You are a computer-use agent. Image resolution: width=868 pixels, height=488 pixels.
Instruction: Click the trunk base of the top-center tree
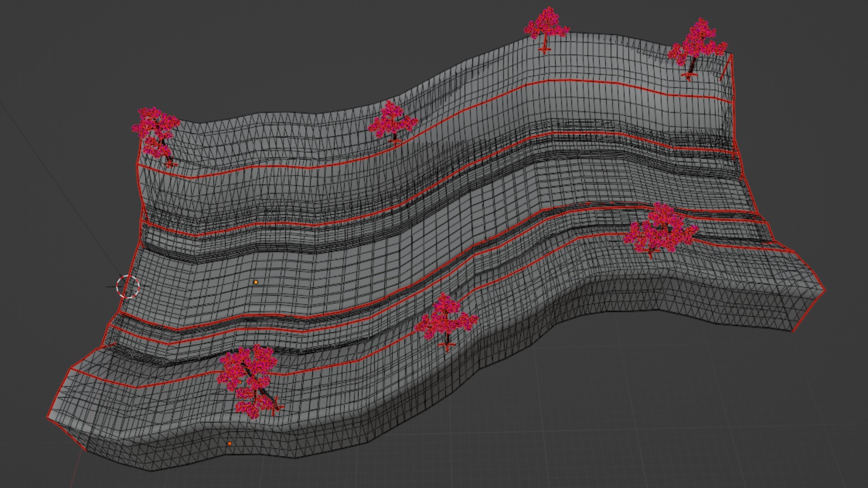(x=544, y=48)
